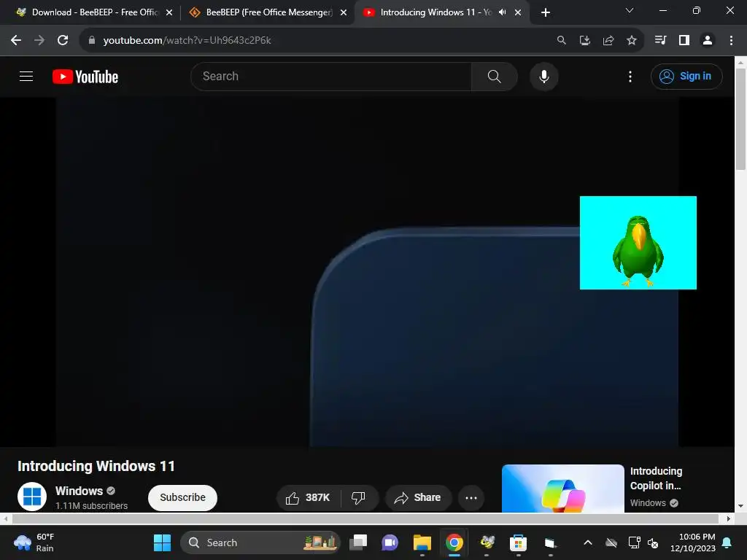This screenshot has height=560, width=747.
Task: Dislike the video with thumbs down
Action: pyautogui.click(x=358, y=497)
